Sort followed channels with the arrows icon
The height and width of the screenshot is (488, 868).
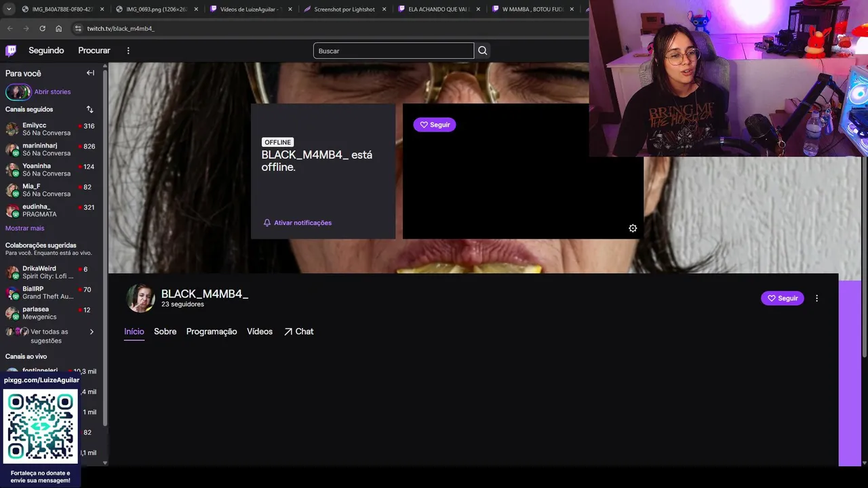(90, 109)
